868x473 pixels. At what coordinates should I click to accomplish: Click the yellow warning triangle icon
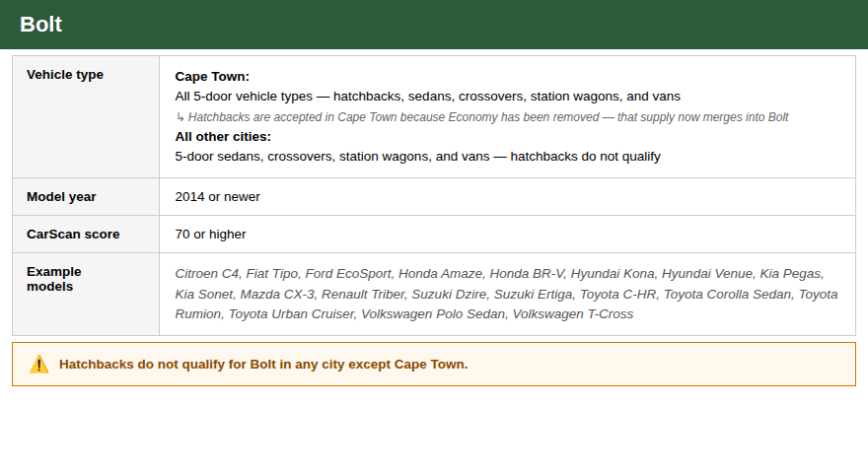pyautogui.click(x=38, y=365)
